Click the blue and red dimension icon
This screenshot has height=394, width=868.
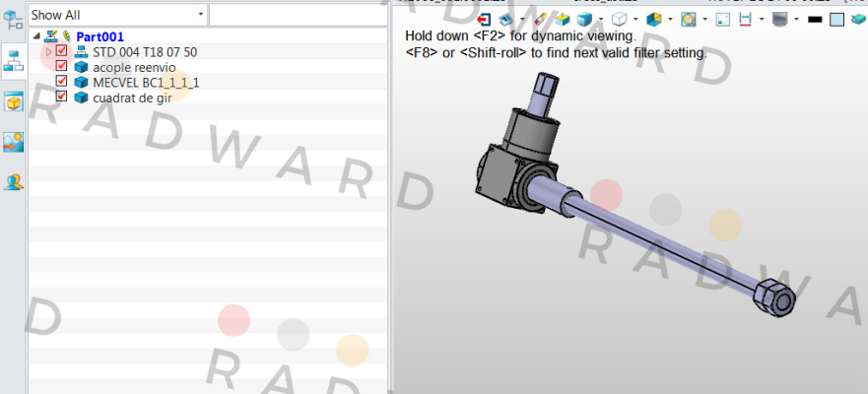[745, 20]
